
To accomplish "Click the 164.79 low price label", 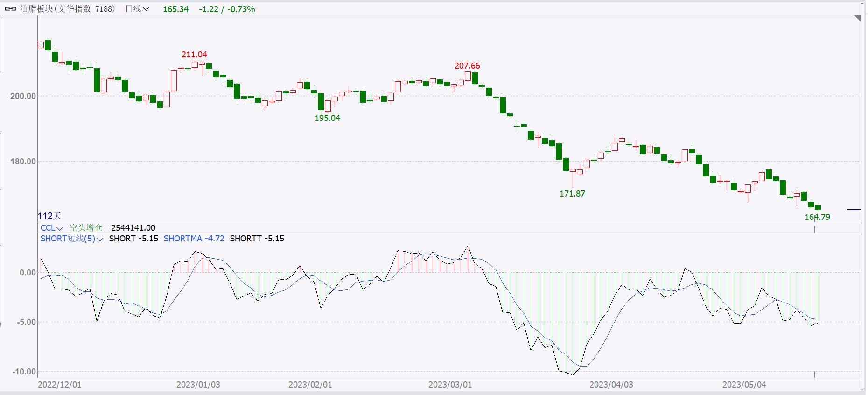I will coord(817,217).
